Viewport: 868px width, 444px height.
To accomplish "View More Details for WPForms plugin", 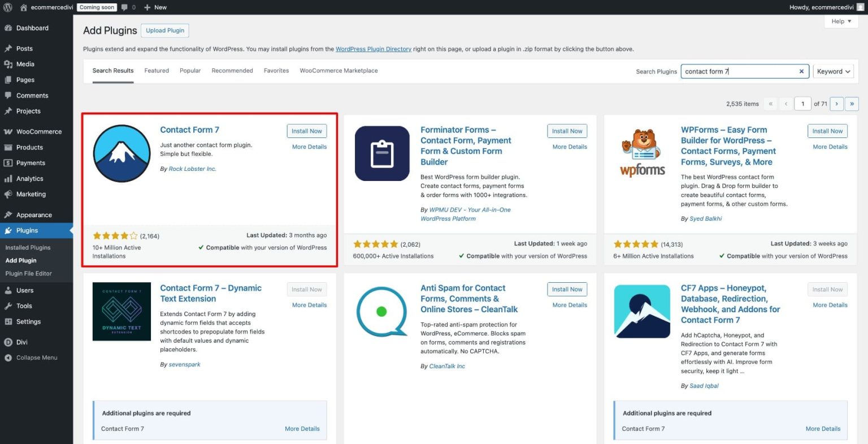I will point(830,147).
